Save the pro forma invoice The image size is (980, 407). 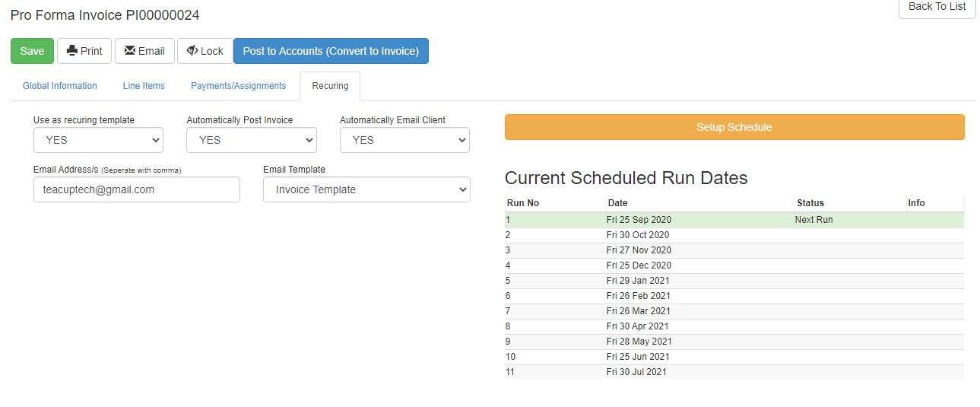(x=32, y=51)
